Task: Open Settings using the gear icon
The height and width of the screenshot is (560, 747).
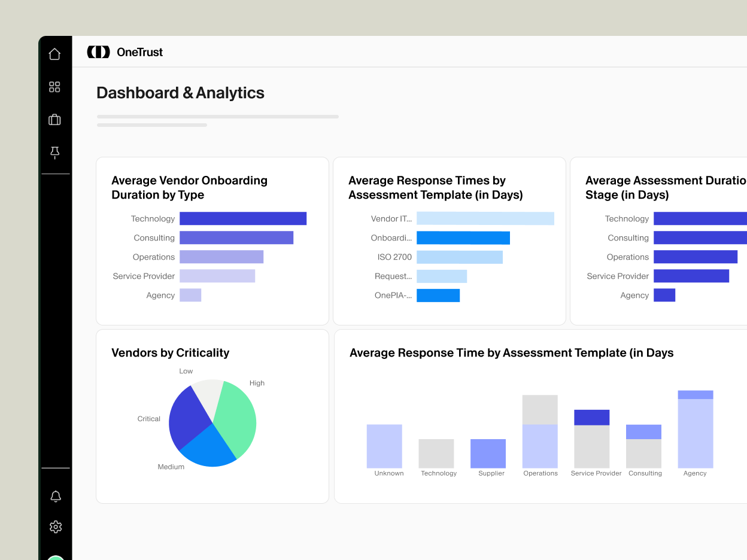Action: click(55, 526)
